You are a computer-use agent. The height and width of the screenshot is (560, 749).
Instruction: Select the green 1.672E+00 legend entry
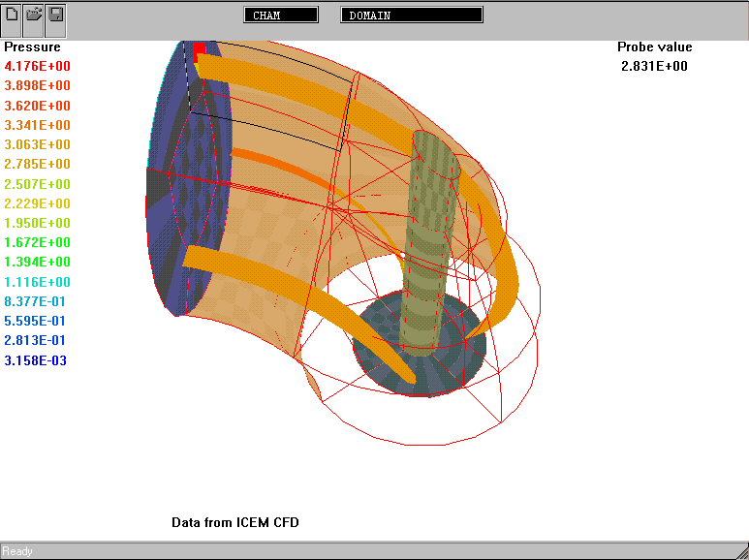37,242
